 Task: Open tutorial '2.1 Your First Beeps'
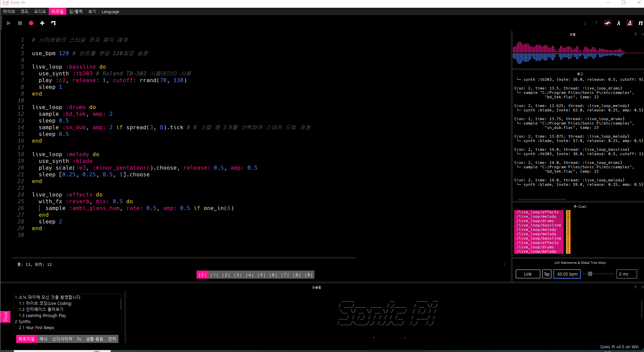point(36,327)
